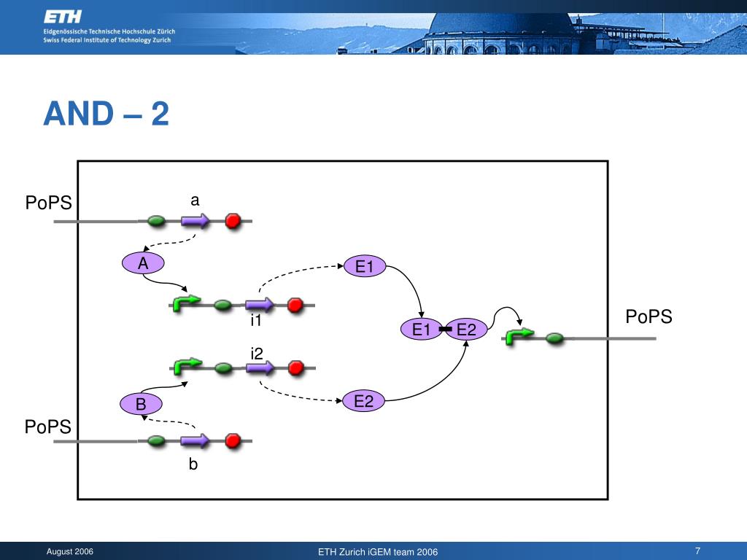747x560 pixels.
Task: Click the green RBS oval before gene i2
Action: (x=223, y=367)
